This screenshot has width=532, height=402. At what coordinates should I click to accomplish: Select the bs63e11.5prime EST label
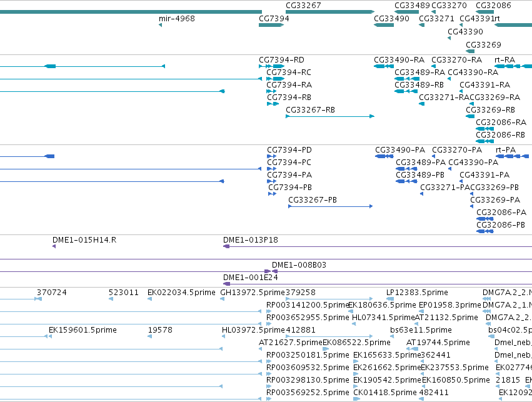coord(421,331)
